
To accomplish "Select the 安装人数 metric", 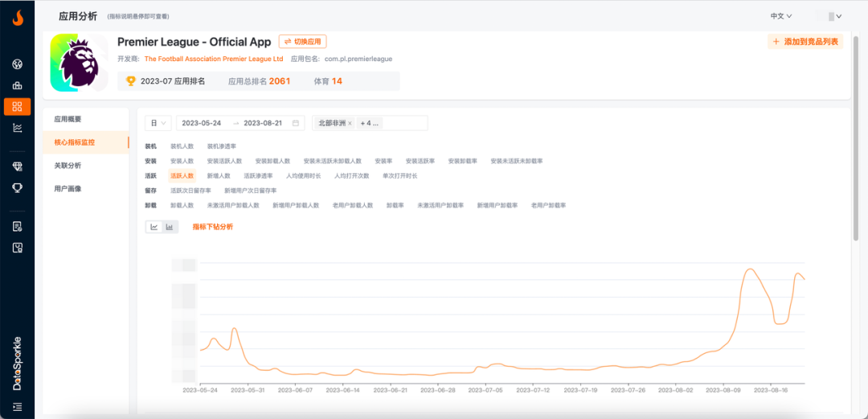I will pyautogui.click(x=182, y=161).
